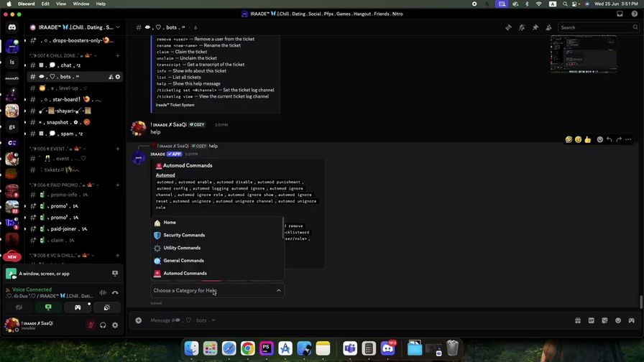Disconnect from voice channel
The height and width of the screenshot is (362, 644).
[115, 292]
